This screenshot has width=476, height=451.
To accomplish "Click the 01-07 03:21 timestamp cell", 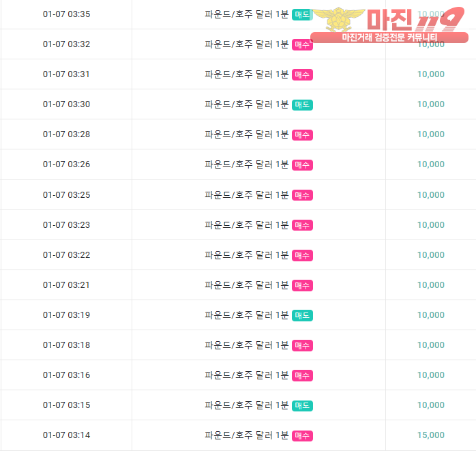I will click(66, 285).
